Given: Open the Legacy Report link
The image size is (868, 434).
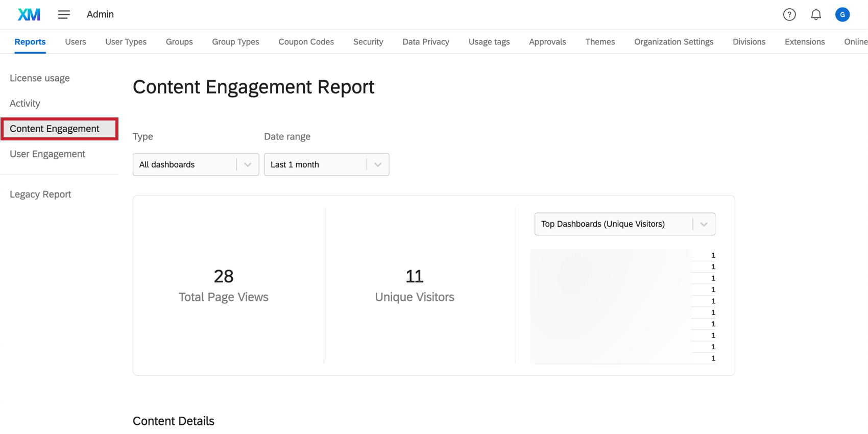Looking at the screenshot, I should (x=40, y=194).
